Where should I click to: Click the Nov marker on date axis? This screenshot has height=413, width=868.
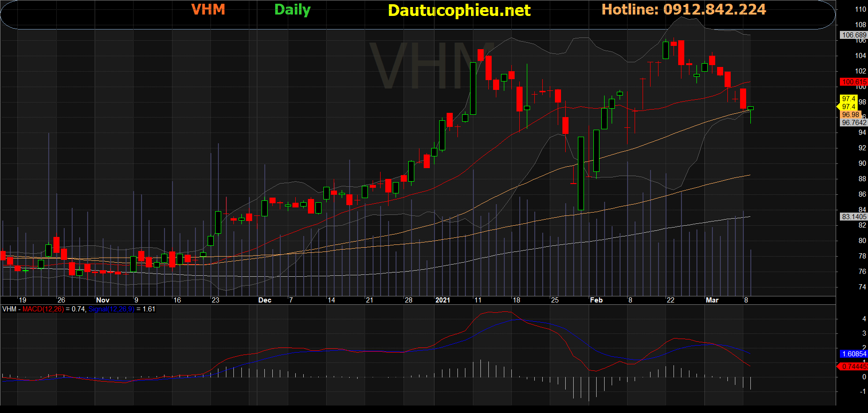(103, 300)
